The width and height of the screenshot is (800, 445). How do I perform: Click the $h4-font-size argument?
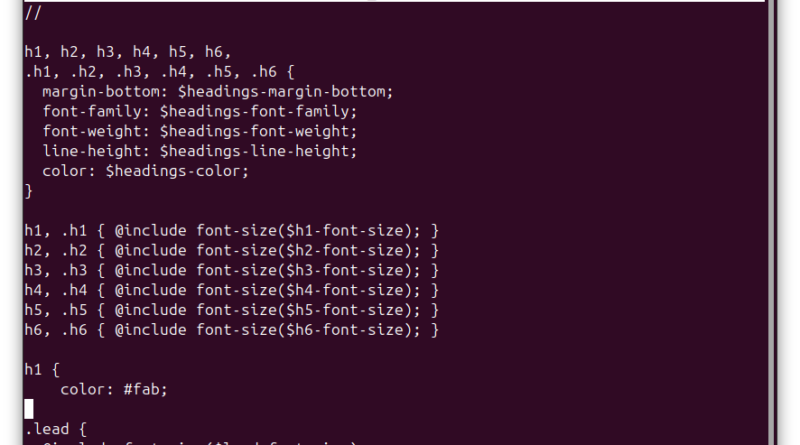(345, 290)
